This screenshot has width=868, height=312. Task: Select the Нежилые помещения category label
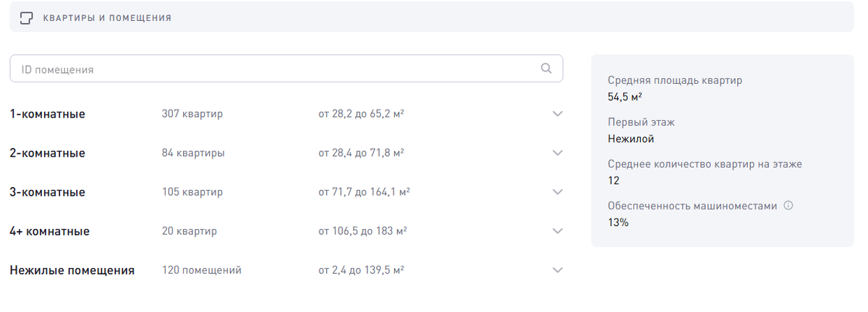(72, 270)
